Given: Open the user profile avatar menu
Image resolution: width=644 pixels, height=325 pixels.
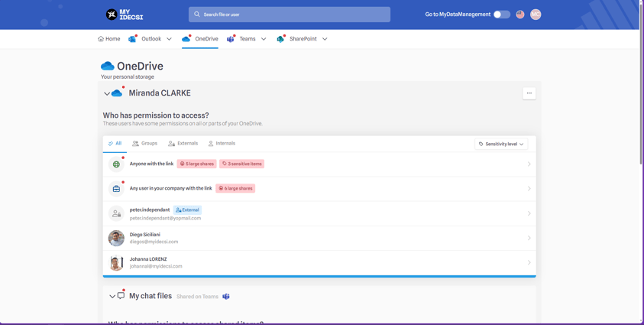Looking at the screenshot, I should click(536, 15).
